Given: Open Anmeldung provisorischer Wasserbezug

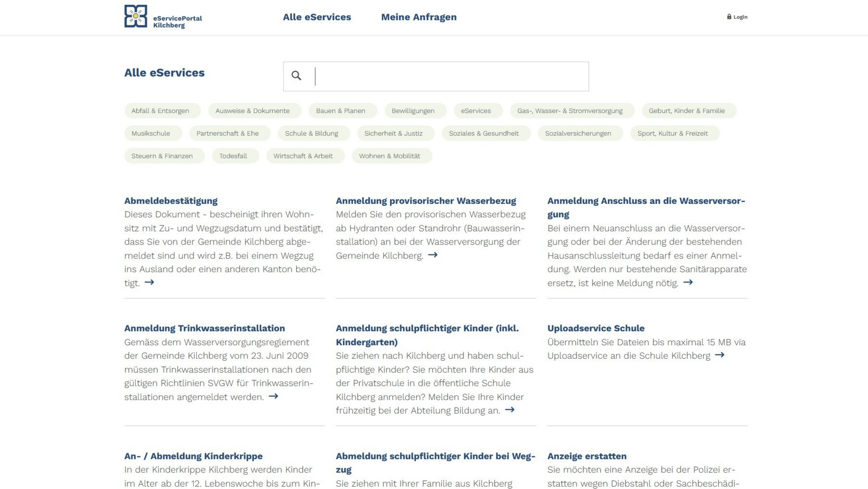Looking at the screenshot, I should [x=426, y=201].
